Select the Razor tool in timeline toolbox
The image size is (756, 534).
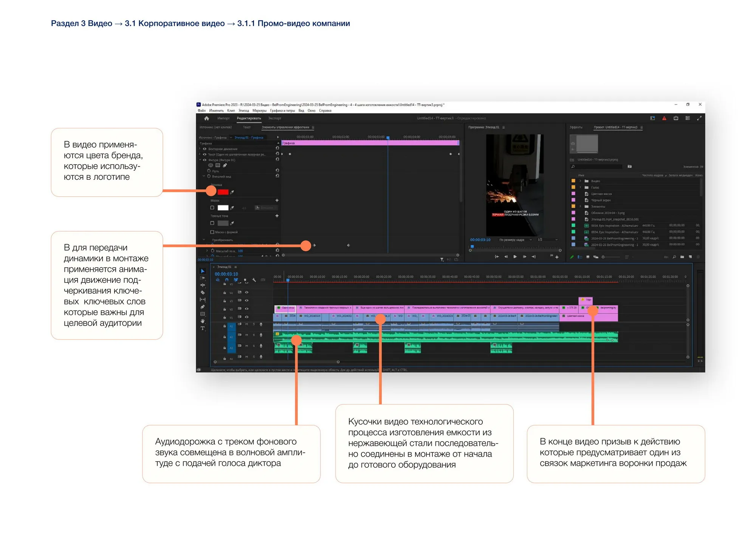pos(203,292)
